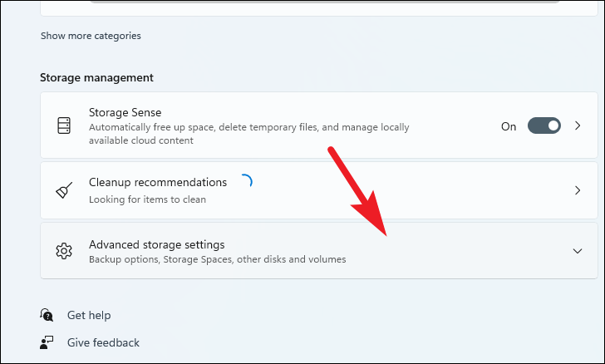Image resolution: width=605 pixels, height=364 pixels.
Task: Select the Cleanup recommendations title
Action: (158, 182)
